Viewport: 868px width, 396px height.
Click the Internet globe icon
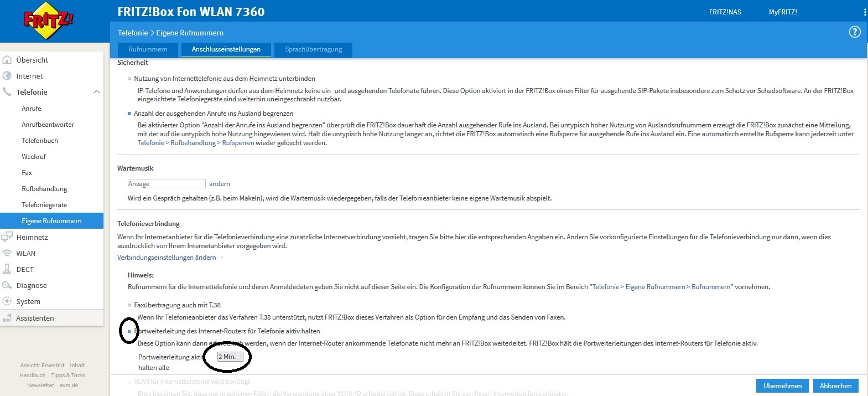[x=7, y=76]
